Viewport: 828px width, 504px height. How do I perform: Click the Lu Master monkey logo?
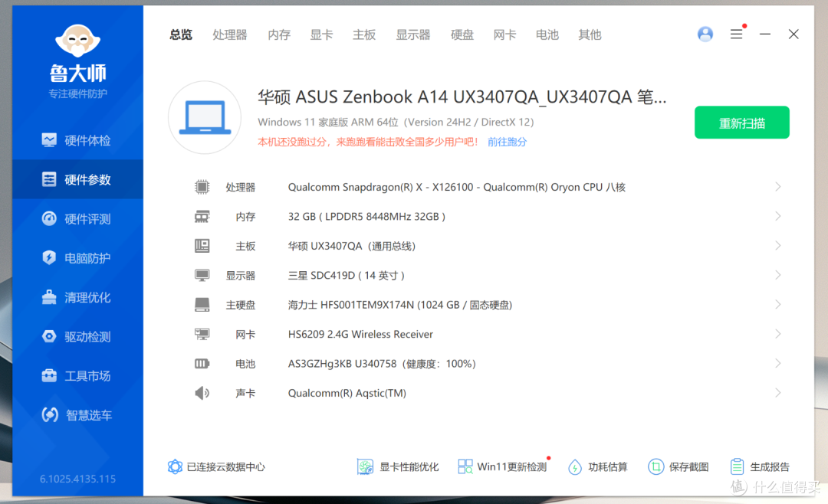(77, 41)
